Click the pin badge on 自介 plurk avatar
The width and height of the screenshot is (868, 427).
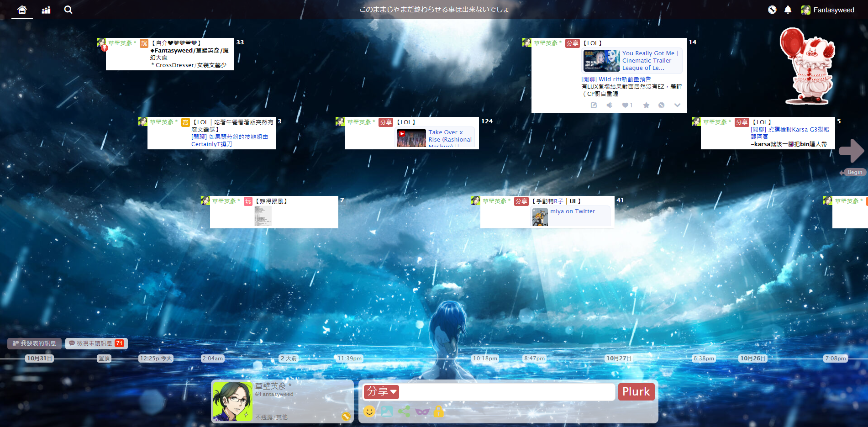[105, 47]
